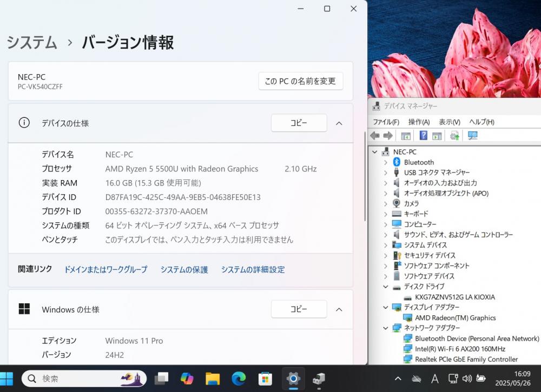The width and height of the screenshot is (541, 392).
Task: Open the 操作(A) menu in Device Manager
Action: (x=419, y=122)
